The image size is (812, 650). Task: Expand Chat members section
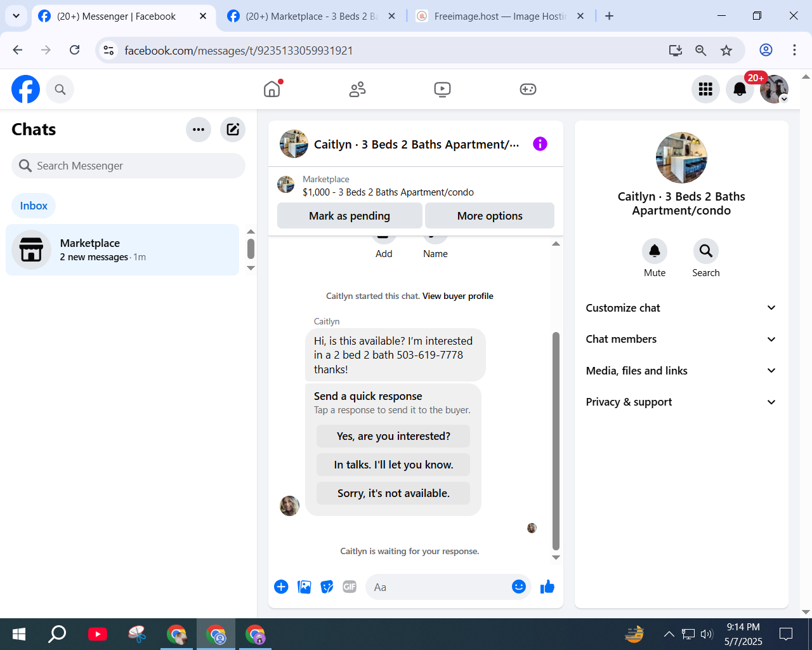[x=681, y=339]
